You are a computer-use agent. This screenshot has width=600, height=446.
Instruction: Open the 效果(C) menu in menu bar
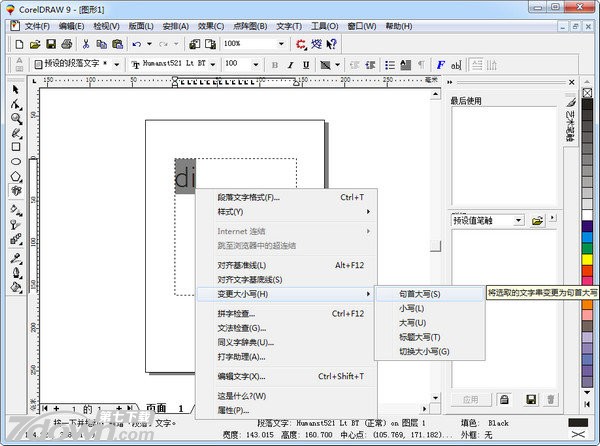point(211,25)
